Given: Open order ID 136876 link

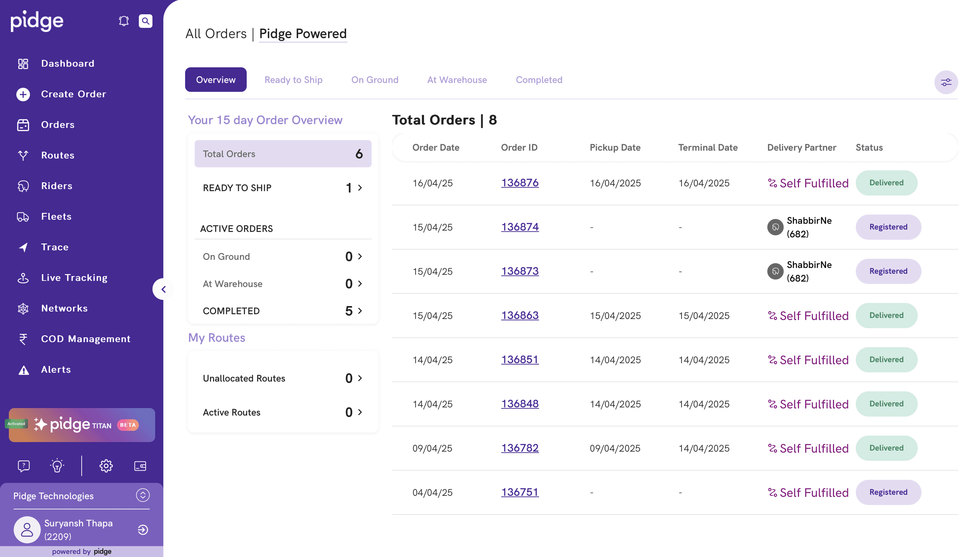Looking at the screenshot, I should [x=520, y=183].
